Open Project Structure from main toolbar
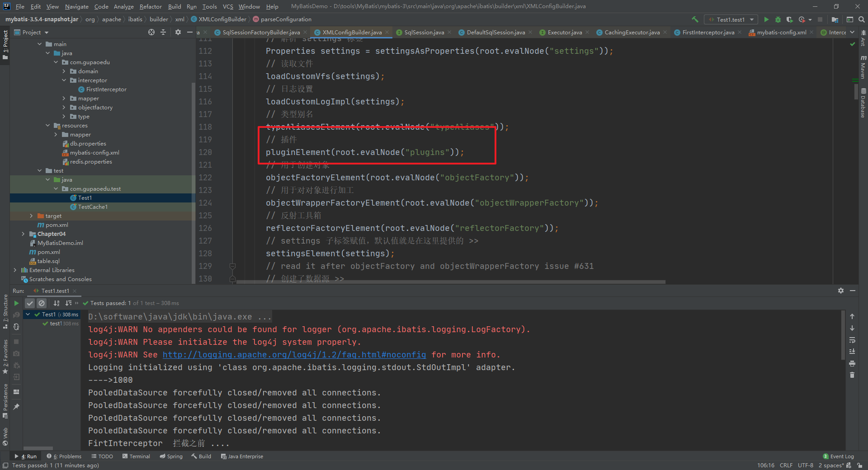The height and width of the screenshot is (470, 868). (835, 19)
